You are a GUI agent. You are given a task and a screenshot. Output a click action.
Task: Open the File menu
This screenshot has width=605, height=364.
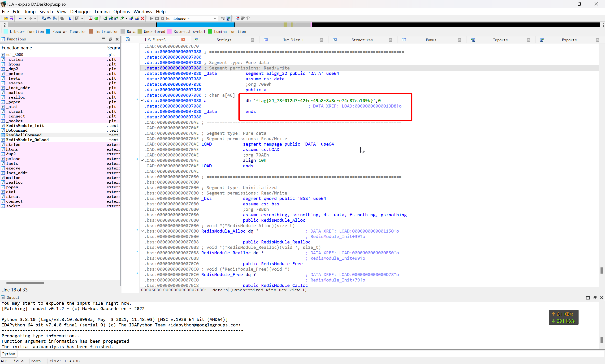coord(5,12)
